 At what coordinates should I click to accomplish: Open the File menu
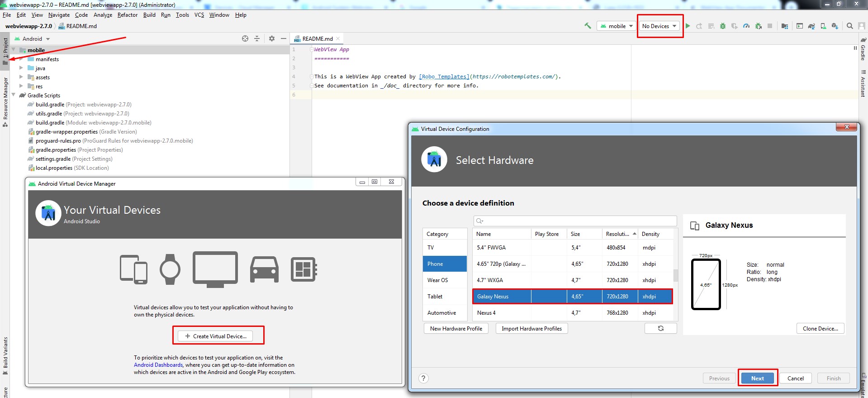click(x=7, y=15)
